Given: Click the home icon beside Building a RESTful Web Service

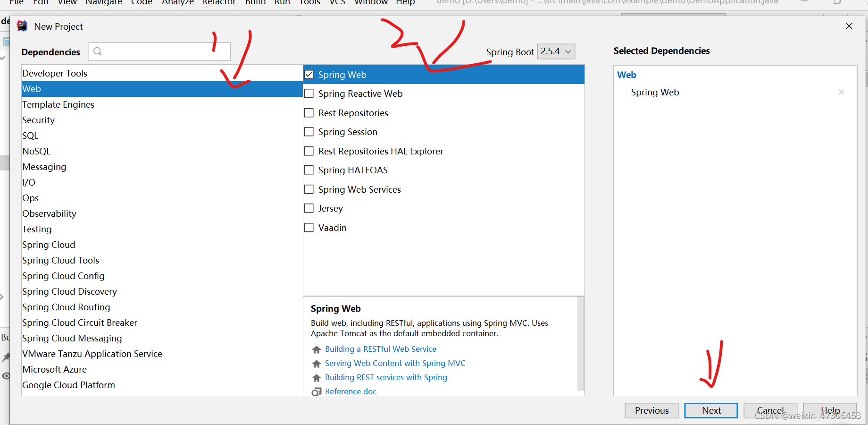Looking at the screenshot, I should pos(317,349).
